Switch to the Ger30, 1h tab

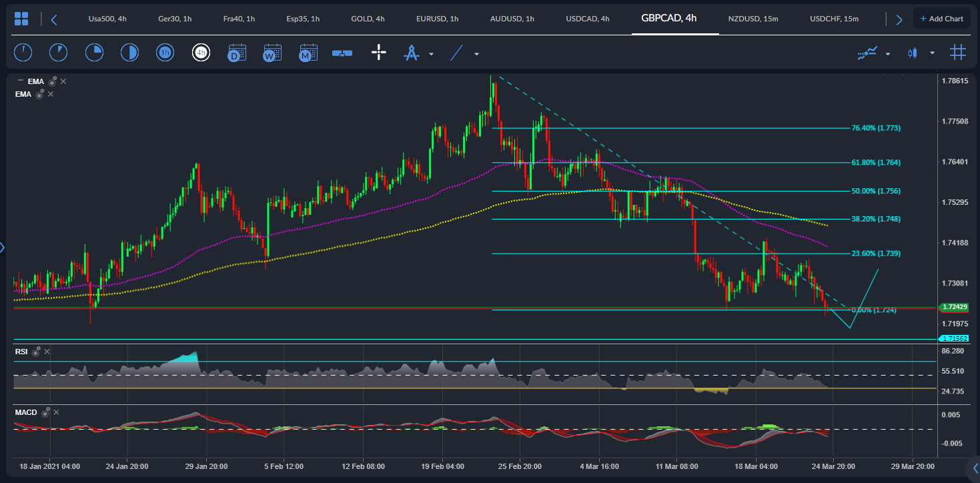coord(175,19)
